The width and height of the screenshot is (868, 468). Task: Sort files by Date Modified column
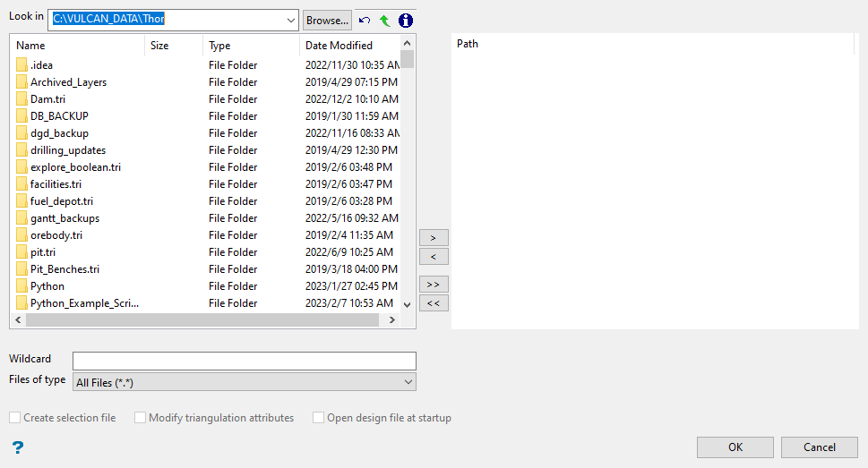[x=339, y=46]
